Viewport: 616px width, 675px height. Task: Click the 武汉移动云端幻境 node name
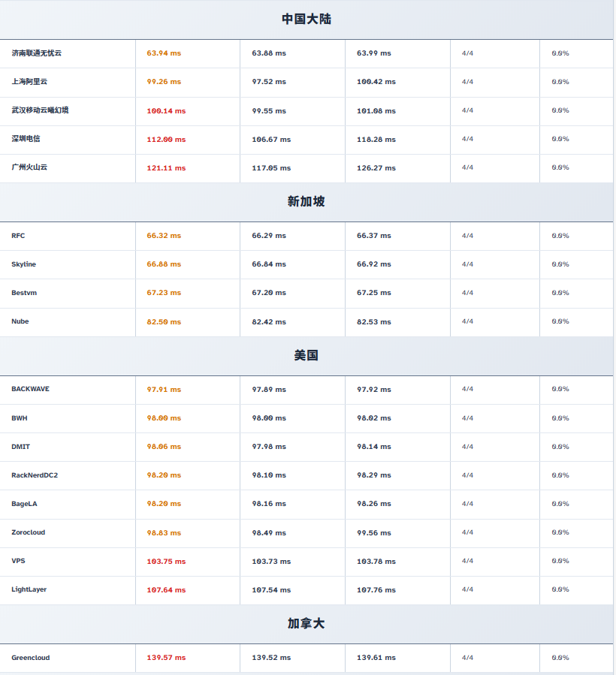pos(41,110)
